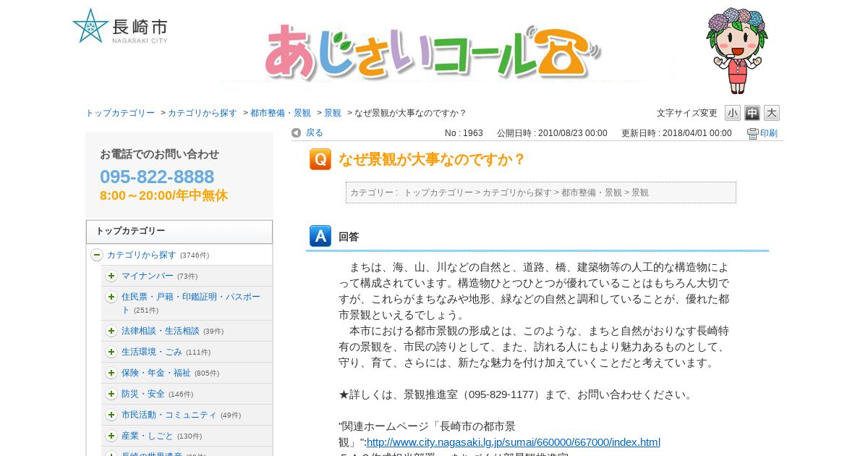This screenshot has height=456, width=868.
Task: Expand the 法律相談・生活相談 category
Action: [111, 331]
